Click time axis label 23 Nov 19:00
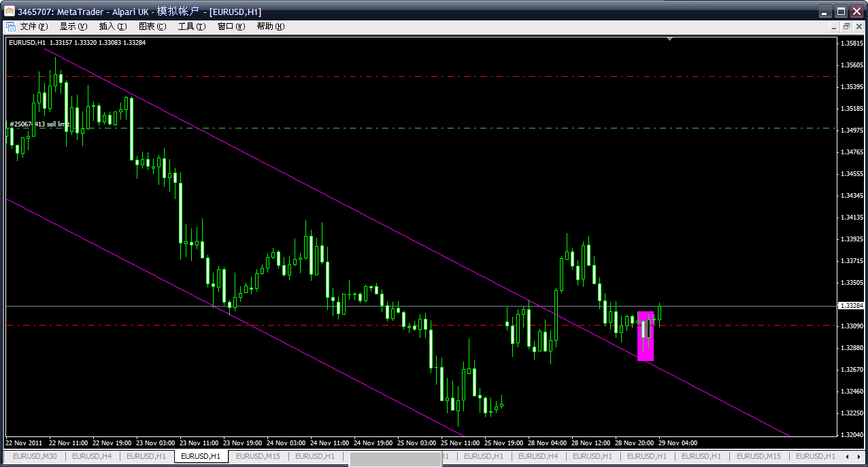868x467 pixels. [242, 443]
